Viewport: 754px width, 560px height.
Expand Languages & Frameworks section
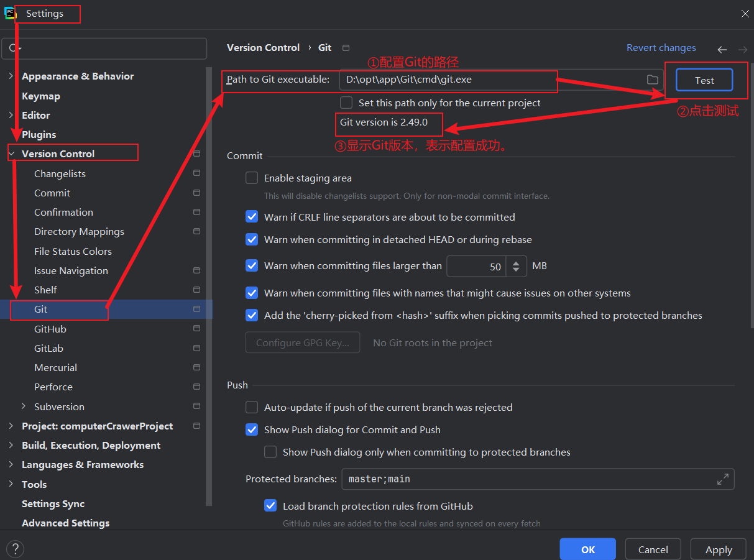(11, 464)
